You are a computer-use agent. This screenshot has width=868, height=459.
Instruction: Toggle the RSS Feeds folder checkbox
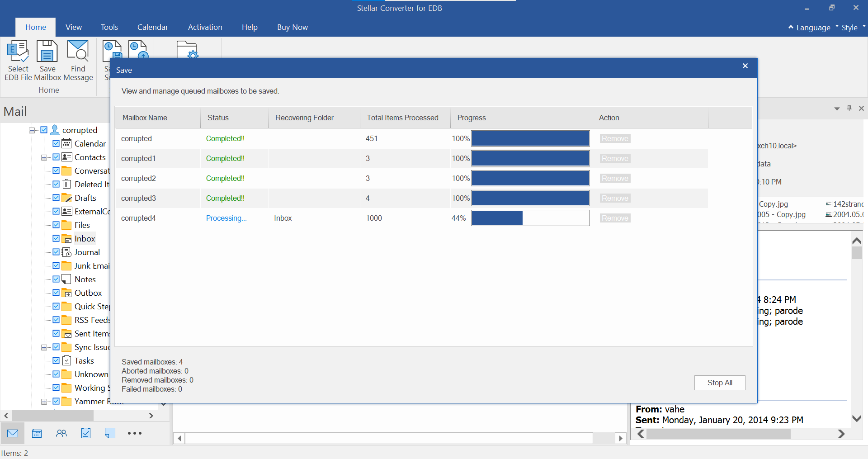coord(56,320)
